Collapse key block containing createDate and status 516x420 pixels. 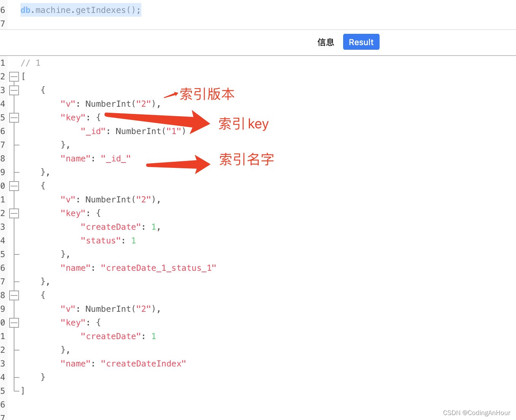click(14, 213)
